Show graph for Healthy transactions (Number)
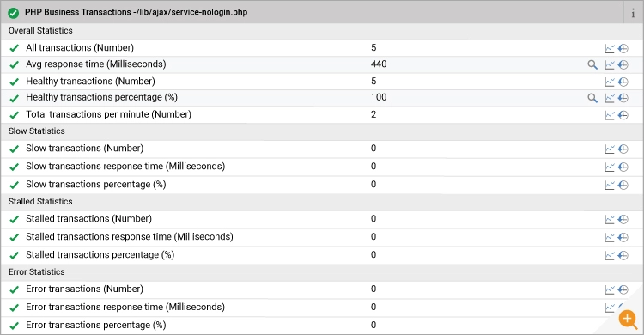The width and height of the screenshot is (644, 335). [x=610, y=82]
